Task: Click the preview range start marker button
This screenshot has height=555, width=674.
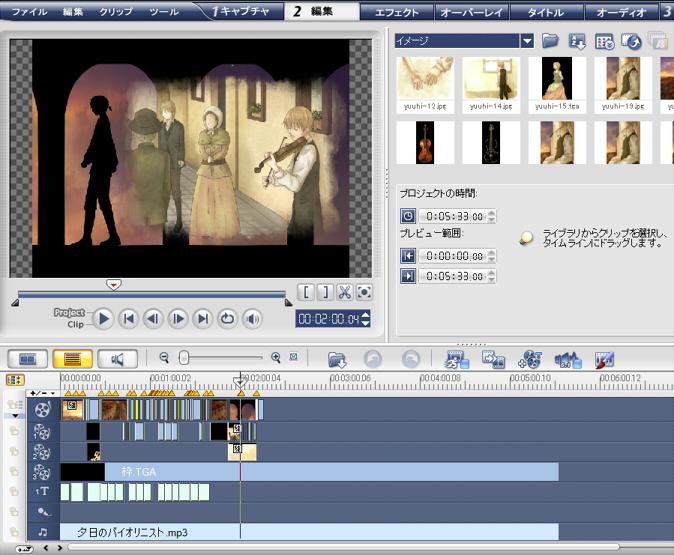Action: pos(408,256)
